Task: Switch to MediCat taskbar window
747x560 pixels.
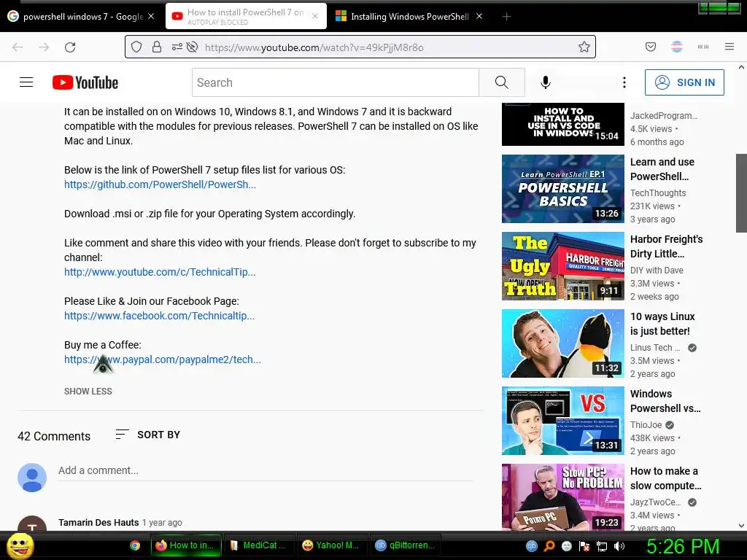Action: tap(259, 545)
